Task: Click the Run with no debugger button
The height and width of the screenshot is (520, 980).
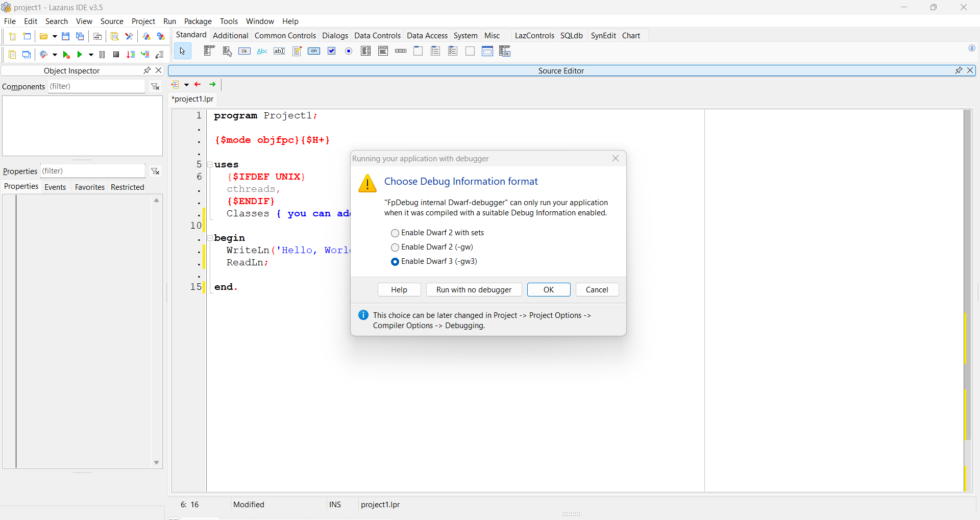Action: coord(474,289)
